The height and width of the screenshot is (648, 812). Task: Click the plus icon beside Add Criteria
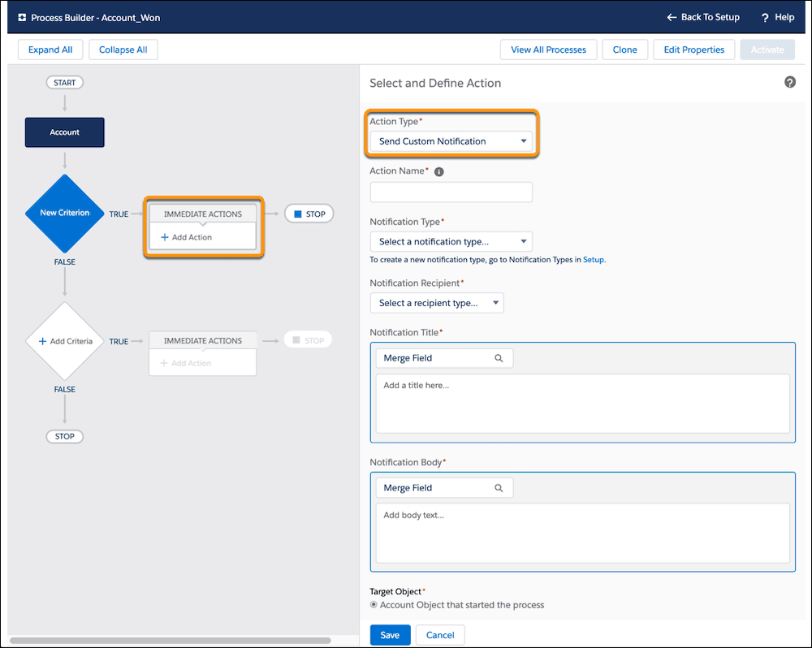tap(42, 341)
